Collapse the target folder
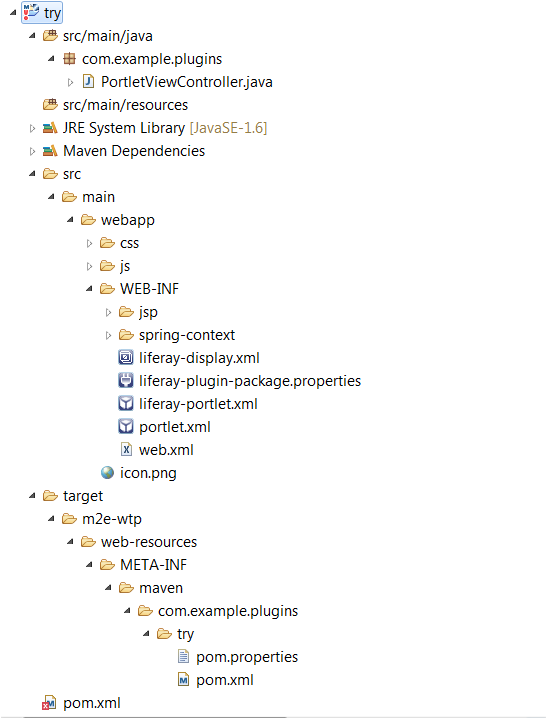Screen dimensions: 546x718 click(32, 495)
